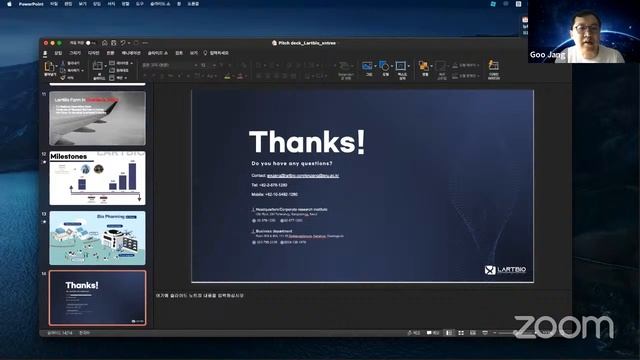Open the Paste options dropdown arrow
The image size is (640, 360).
56,65
